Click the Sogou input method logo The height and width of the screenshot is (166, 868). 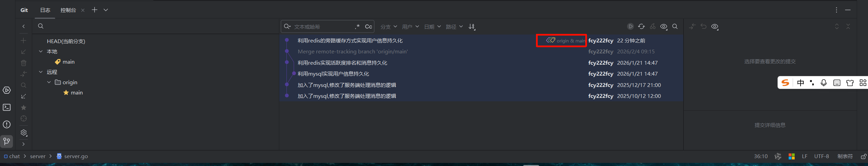point(785,83)
